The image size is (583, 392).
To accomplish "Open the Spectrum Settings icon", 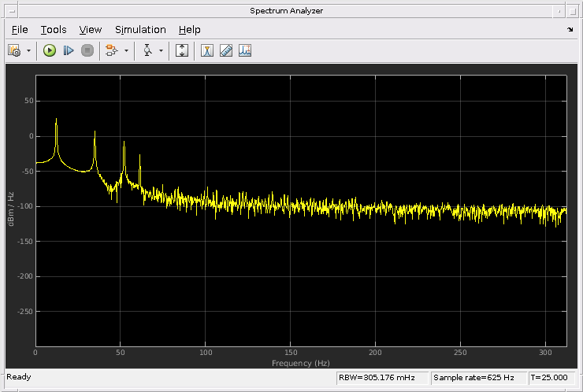I will 14,50.
